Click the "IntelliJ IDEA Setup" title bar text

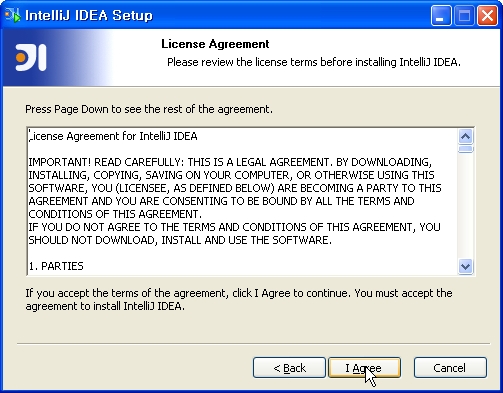(89, 15)
